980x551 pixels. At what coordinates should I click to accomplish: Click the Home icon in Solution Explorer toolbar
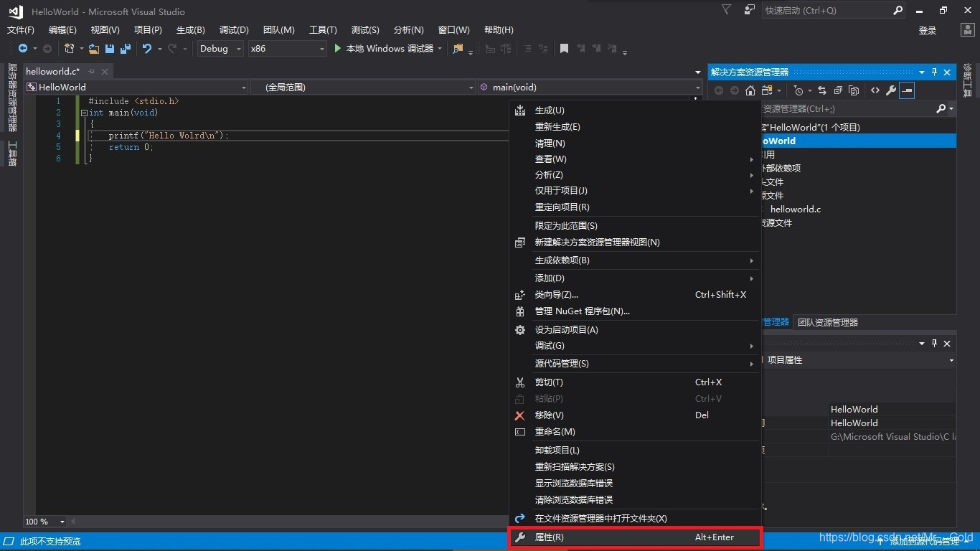(x=750, y=90)
